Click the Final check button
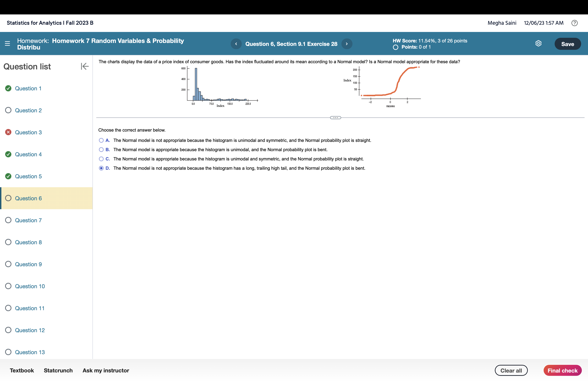This screenshot has height=382, width=588. pyautogui.click(x=562, y=370)
